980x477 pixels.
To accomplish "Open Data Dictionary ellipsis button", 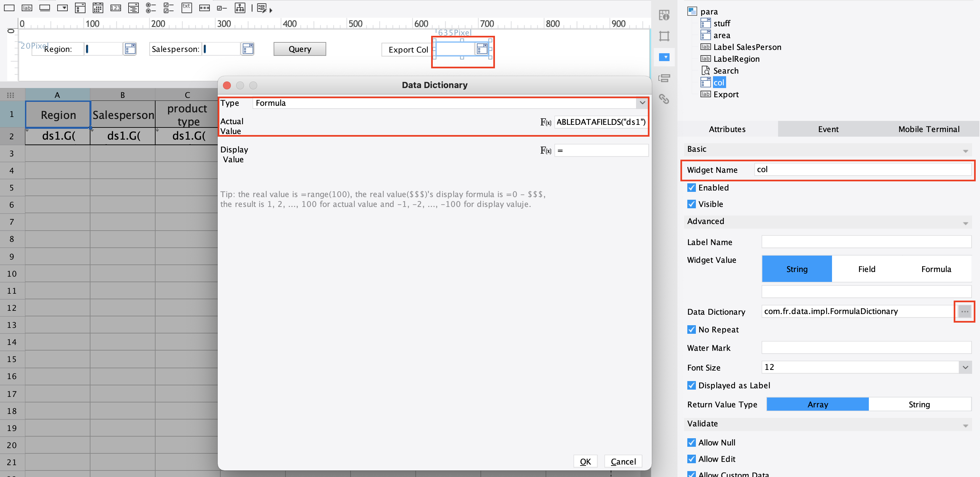I will [x=965, y=312].
